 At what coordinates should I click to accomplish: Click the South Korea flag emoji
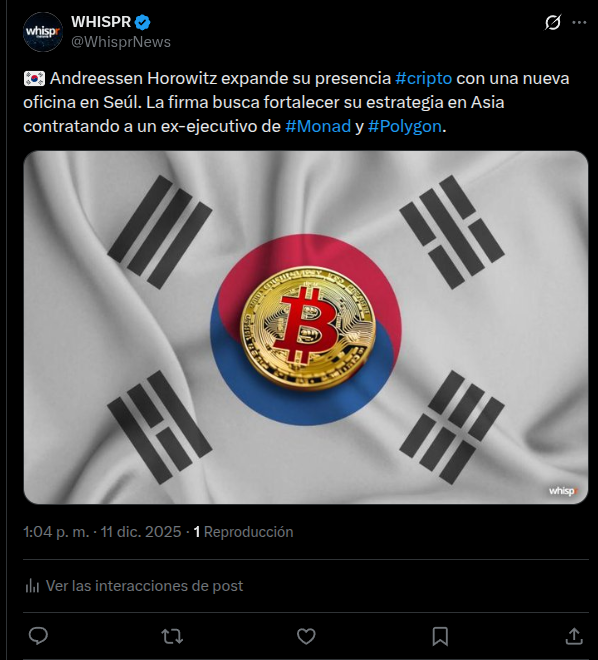[x=34, y=78]
